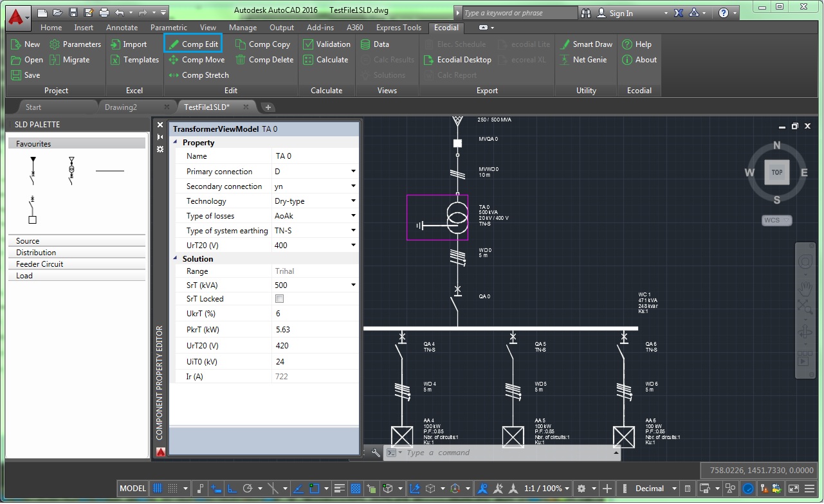Open the AutoCAD application menu button
Image resolution: width=824 pixels, height=504 pixels.
[x=18, y=17]
